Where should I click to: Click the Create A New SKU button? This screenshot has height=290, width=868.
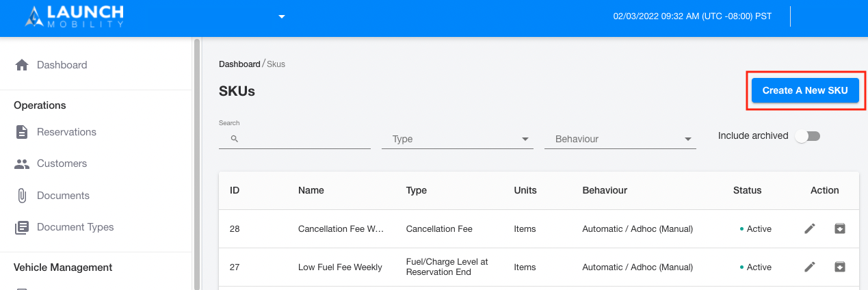[x=805, y=90]
